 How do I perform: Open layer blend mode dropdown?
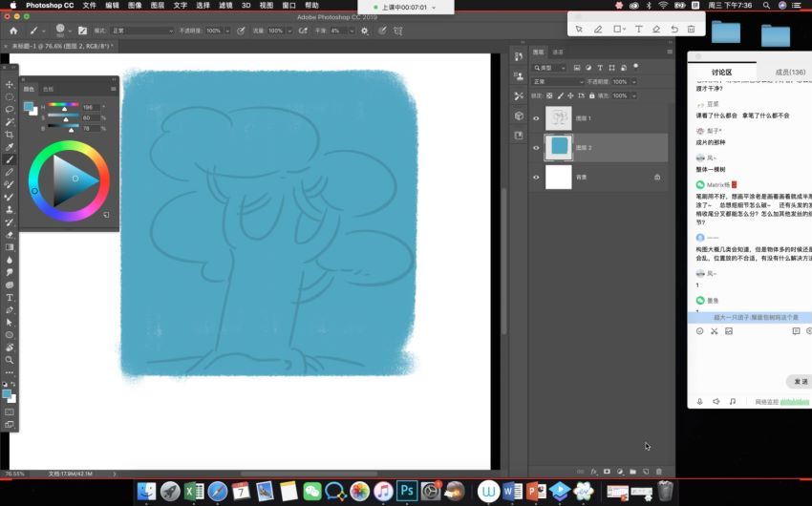[x=558, y=82]
